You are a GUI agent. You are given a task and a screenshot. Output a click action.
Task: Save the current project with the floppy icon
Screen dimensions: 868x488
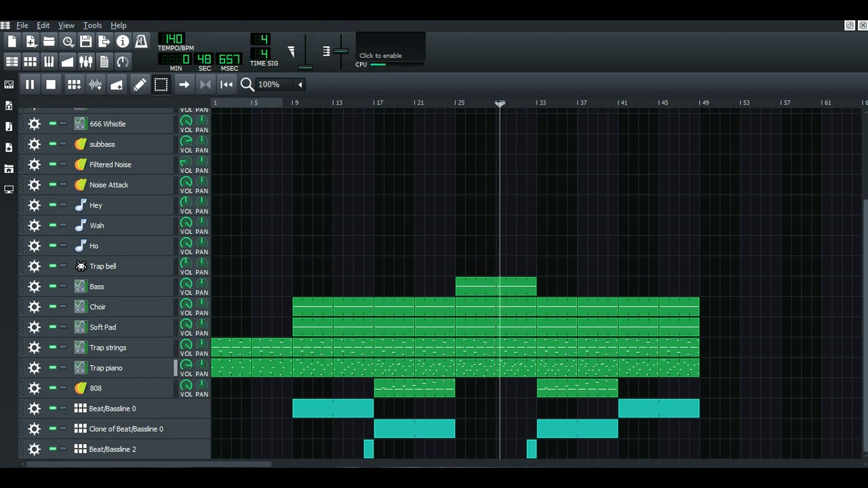tap(85, 41)
